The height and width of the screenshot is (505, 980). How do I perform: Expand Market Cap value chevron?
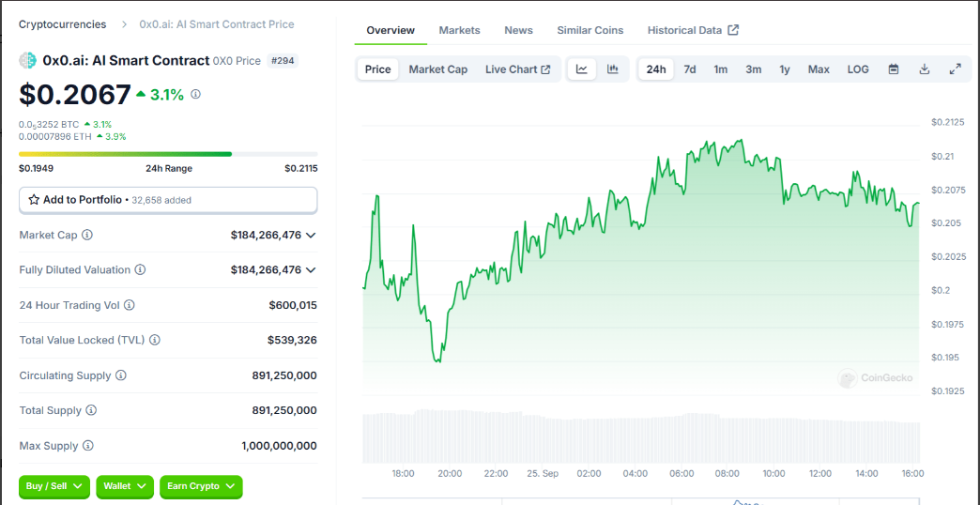[311, 235]
